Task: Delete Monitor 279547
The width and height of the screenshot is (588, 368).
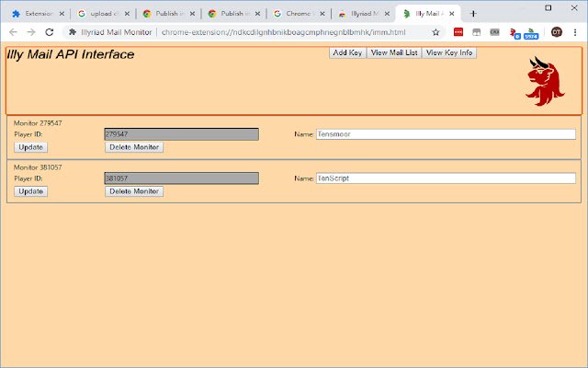Action: point(134,147)
